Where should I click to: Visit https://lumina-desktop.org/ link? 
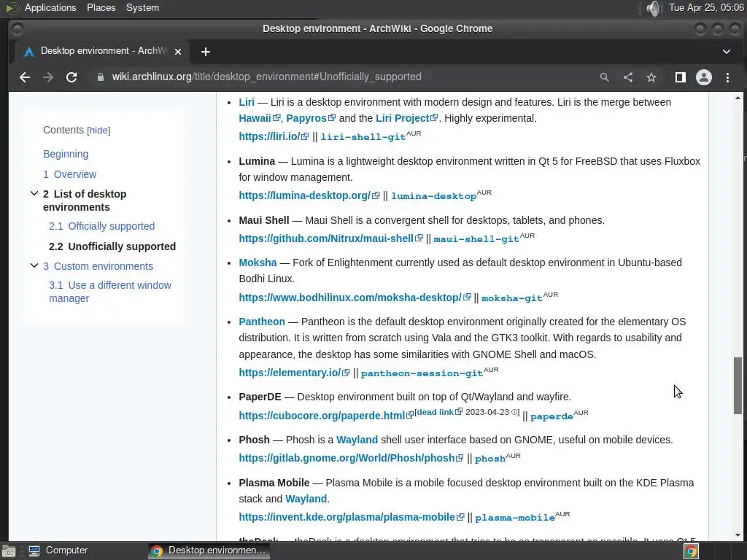[309, 195]
